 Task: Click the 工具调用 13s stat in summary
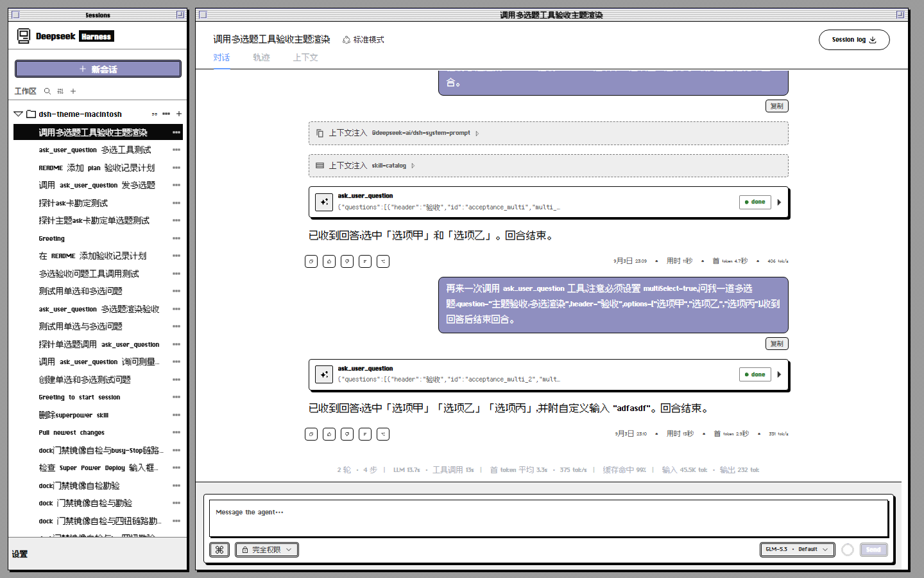click(453, 470)
